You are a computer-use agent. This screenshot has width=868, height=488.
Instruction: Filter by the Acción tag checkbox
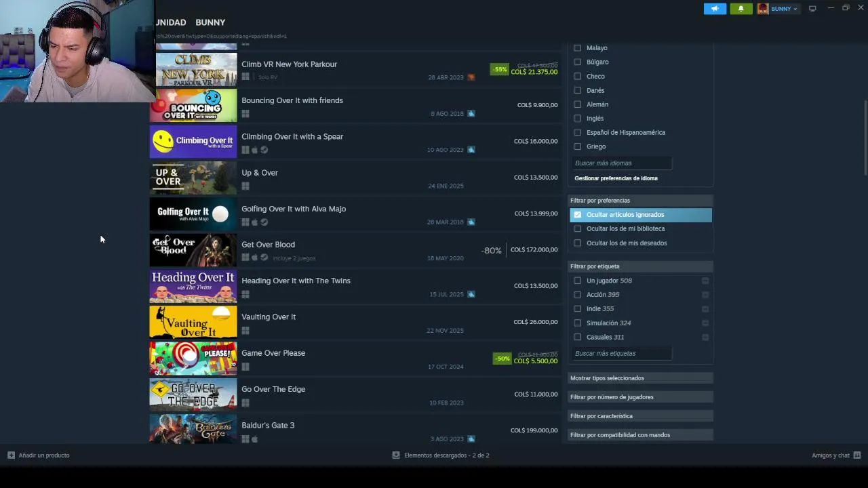pyautogui.click(x=578, y=295)
